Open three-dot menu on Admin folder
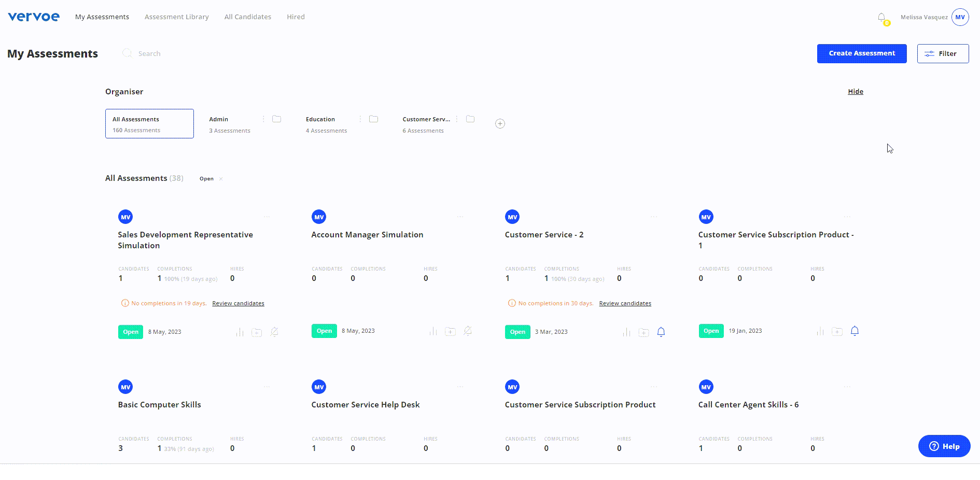 263,119
